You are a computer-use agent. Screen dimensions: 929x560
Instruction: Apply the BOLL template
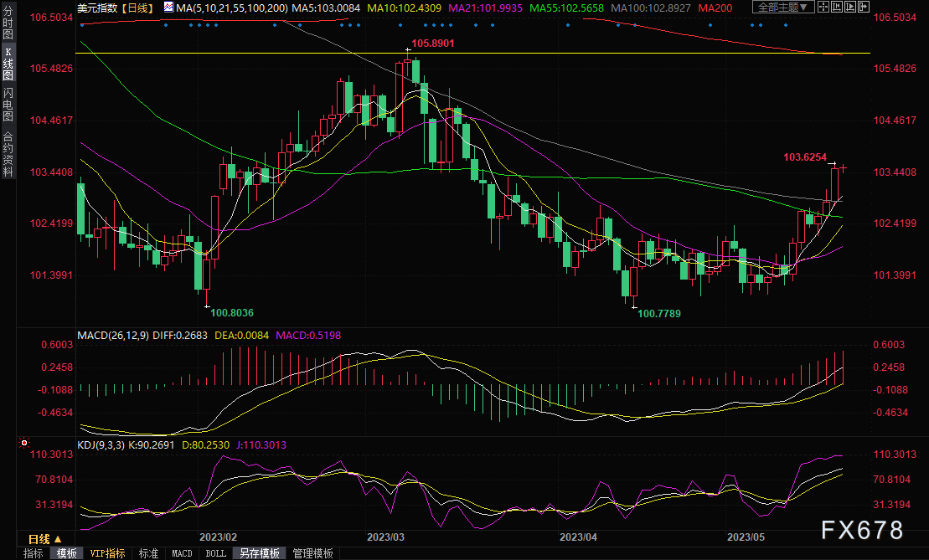click(x=215, y=553)
